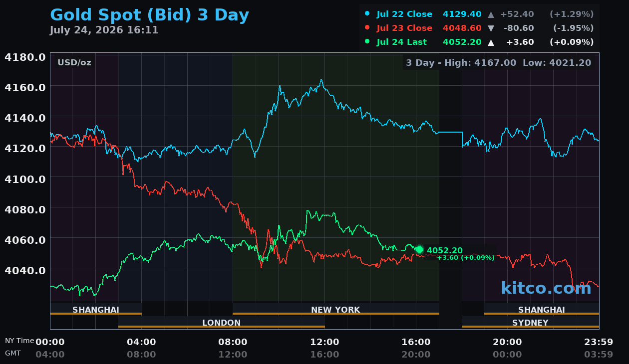This screenshot has height=364, width=629.
Task: Click the 4048.60 close value
Action: pos(462,28)
